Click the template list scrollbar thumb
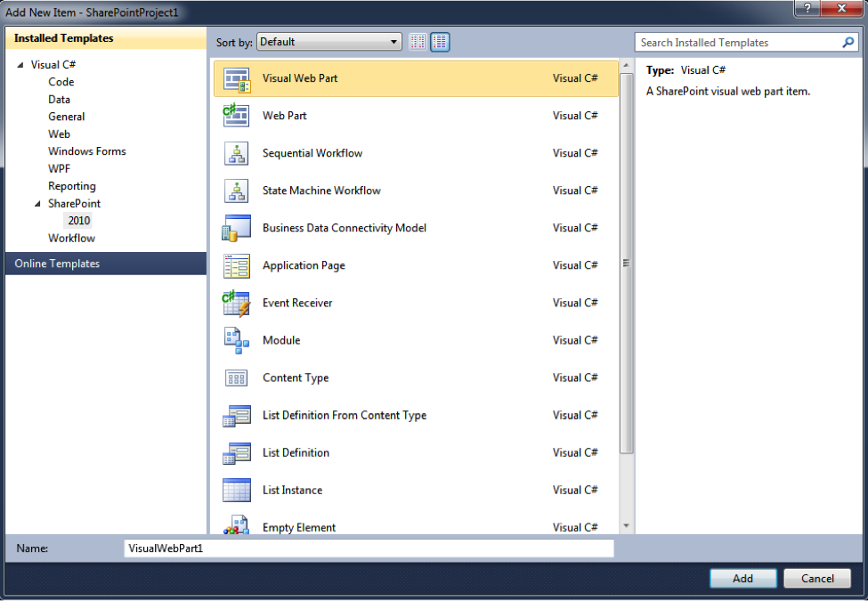The image size is (868, 601). [626, 264]
